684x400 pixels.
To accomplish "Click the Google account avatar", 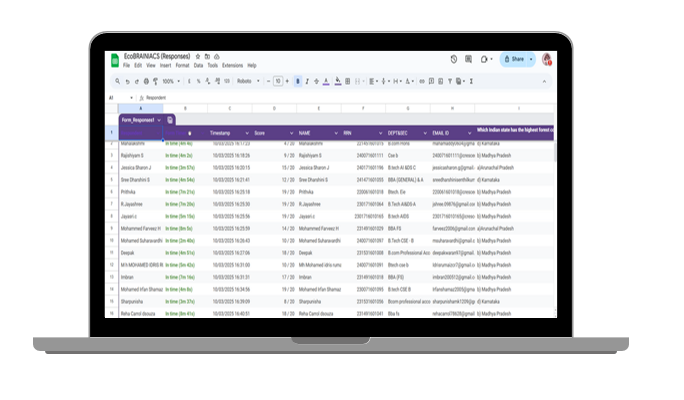I will [x=547, y=60].
